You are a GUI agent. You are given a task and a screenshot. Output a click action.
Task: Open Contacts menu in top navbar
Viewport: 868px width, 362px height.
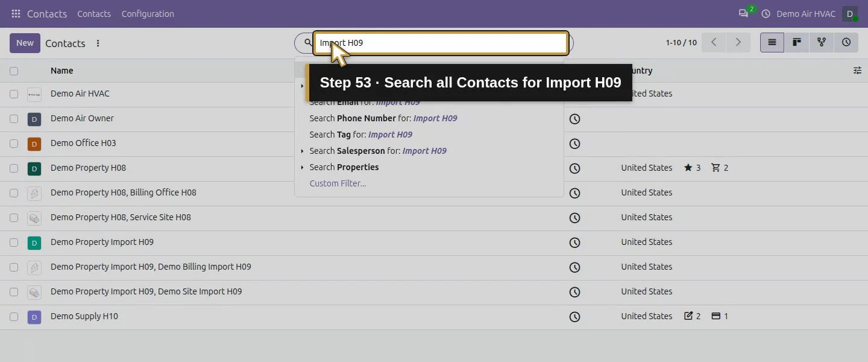(94, 13)
